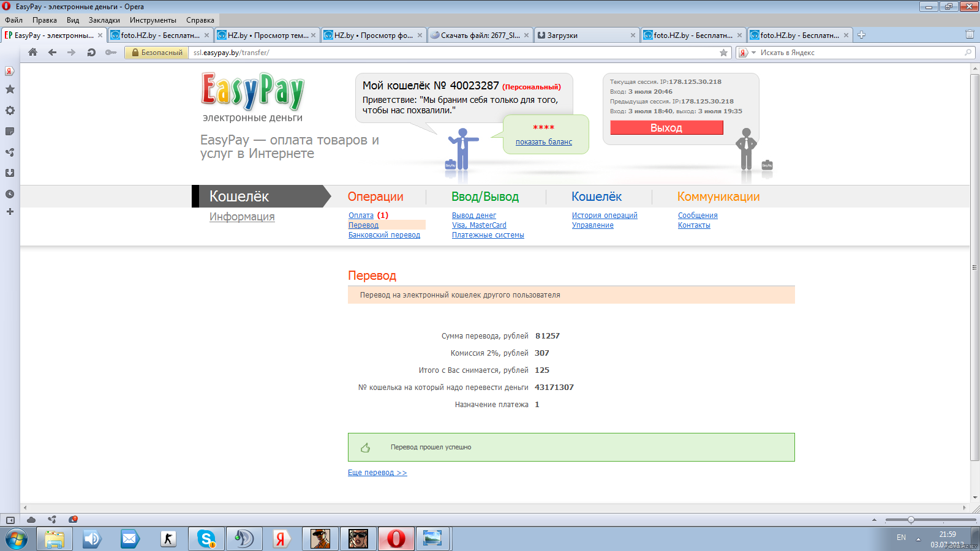Screen dimensions: 980x551
Task: Switch to 'Загрузки' downloads tab
Action: pos(587,35)
